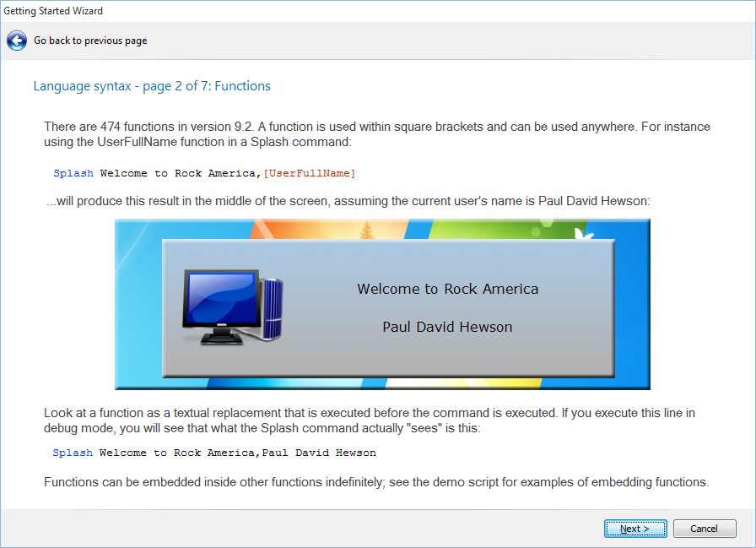This screenshot has height=548, width=756.
Task: Click the blue back arrow icon
Action: coord(17,41)
